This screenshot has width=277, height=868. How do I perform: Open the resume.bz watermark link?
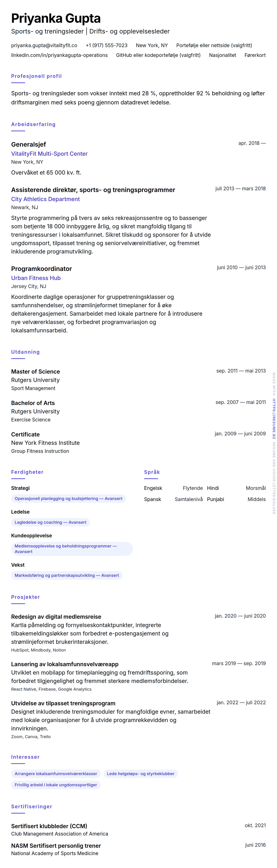click(274, 419)
